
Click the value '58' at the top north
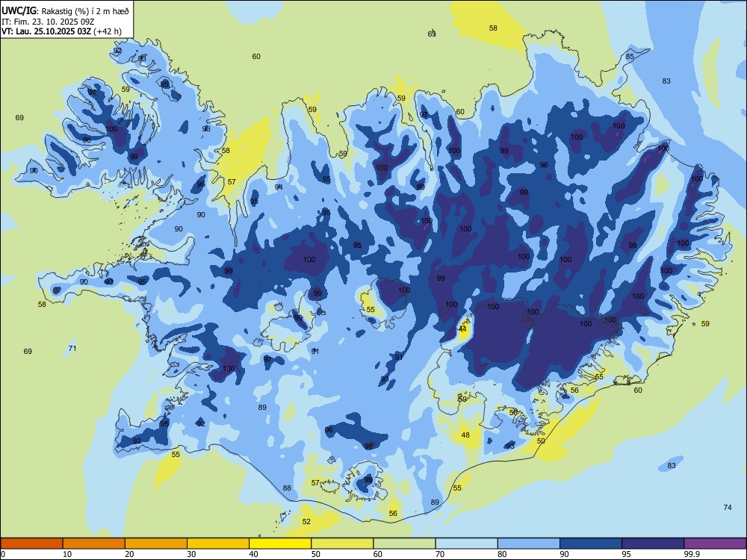pos(493,28)
